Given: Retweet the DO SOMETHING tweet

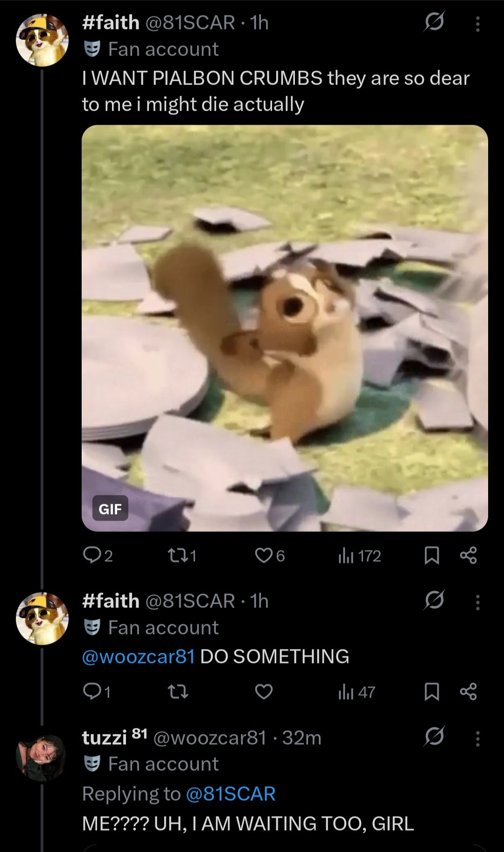Looking at the screenshot, I should point(177,691).
